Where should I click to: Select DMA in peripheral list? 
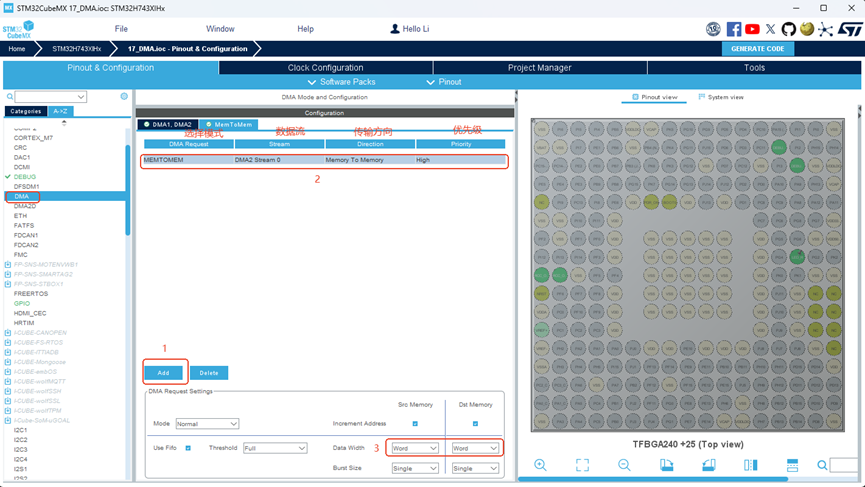[65, 196]
